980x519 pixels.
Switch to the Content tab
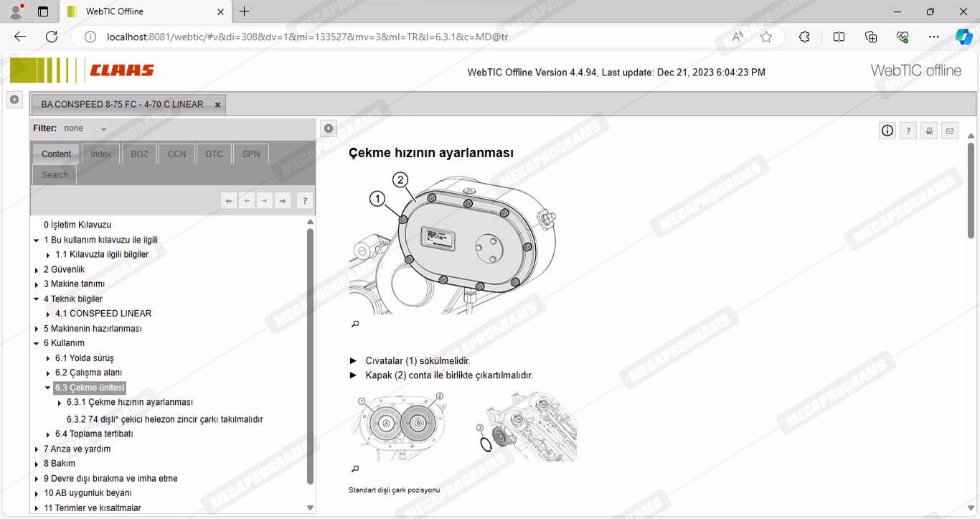[56, 154]
